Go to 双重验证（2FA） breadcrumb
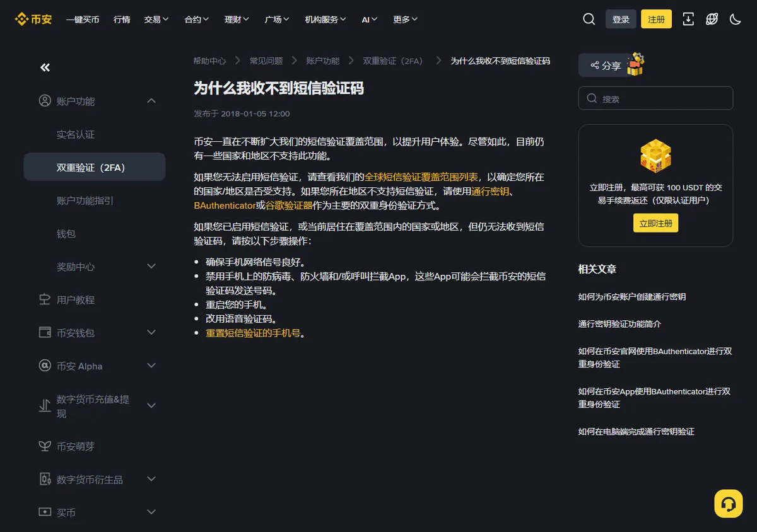 pyautogui.click(x=393, y=61)
